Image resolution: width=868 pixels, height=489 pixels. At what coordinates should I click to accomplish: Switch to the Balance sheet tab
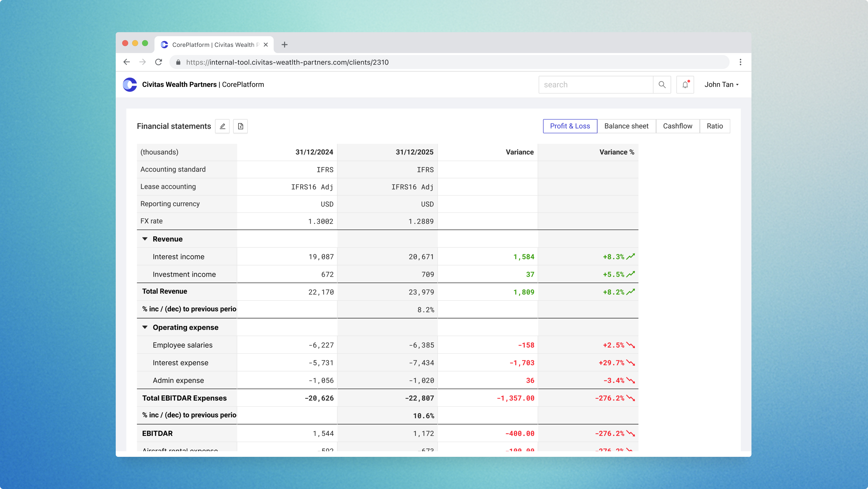click(626, 126)
